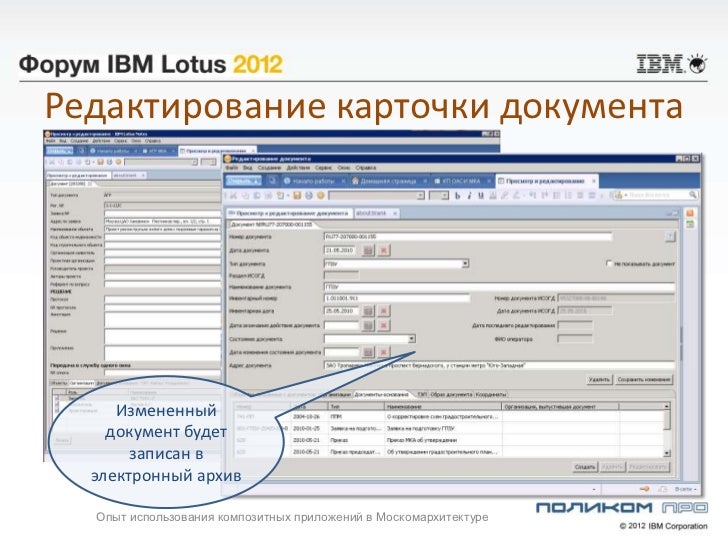The height and width of the screenshot is (546, 728).
Task: Click the Открыть dropdown button in front window
Action: tap(244, 181)
